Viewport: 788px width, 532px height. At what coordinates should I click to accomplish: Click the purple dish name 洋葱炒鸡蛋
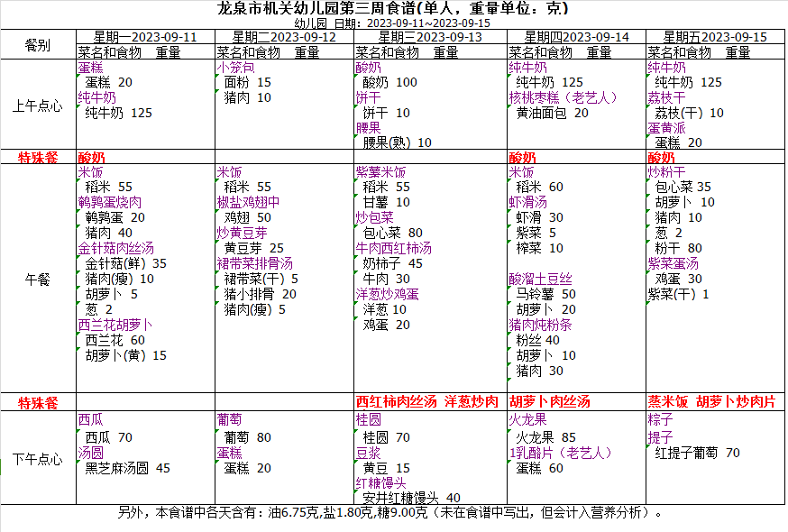387,294
